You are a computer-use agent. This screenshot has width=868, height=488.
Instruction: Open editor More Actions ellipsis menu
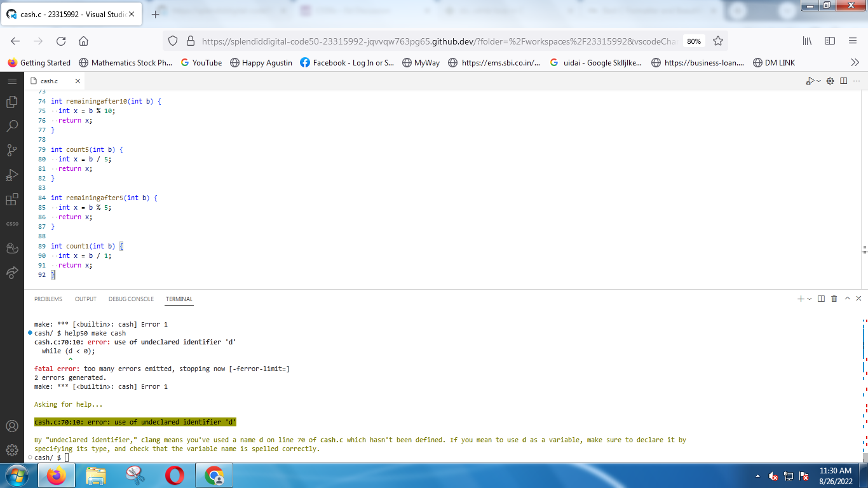[x=856, y=81]
